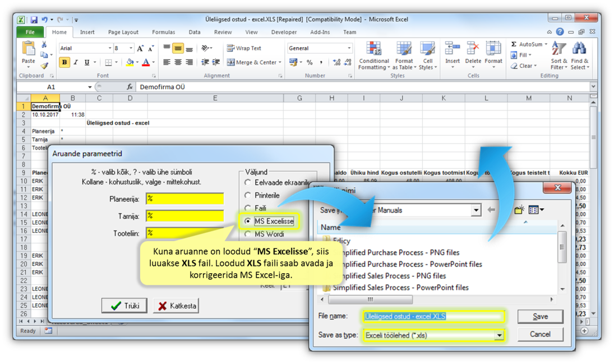Click the Tarnija yellow input field
The width and height of the screenshot is (614, 364).
pos(185,216)
